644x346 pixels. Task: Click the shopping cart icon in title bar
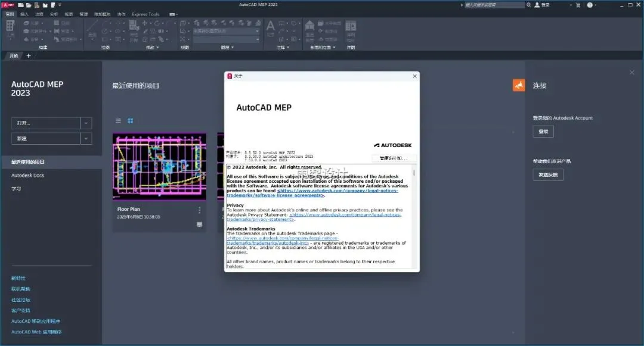(578, 5)
